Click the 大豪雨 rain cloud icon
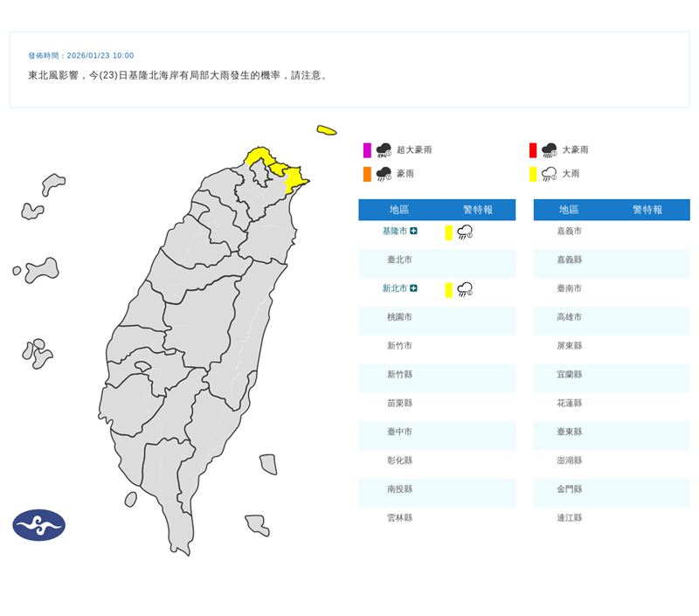Image resolution: width=699 pixels, height=616 pixels. pos(549,149)
